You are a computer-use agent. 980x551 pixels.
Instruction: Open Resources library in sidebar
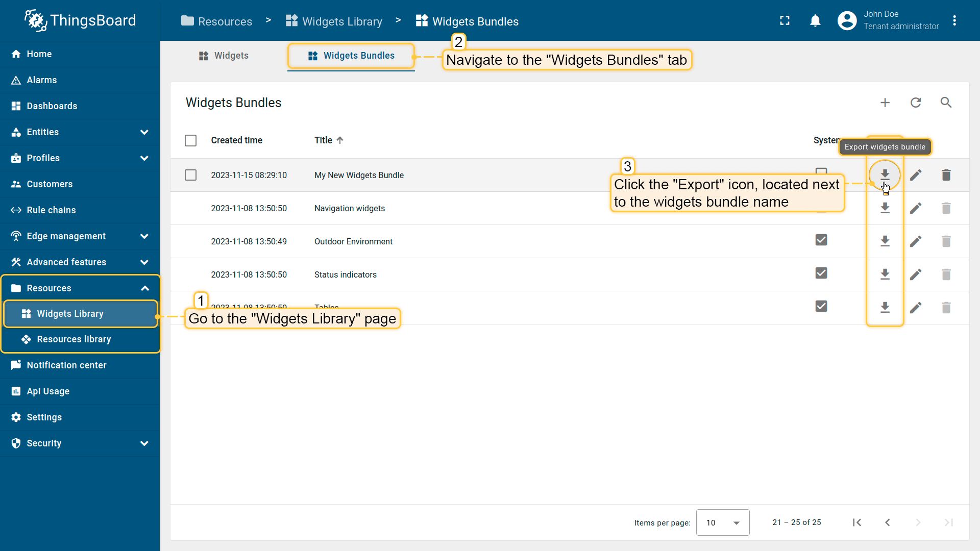[x=74, y=339]
